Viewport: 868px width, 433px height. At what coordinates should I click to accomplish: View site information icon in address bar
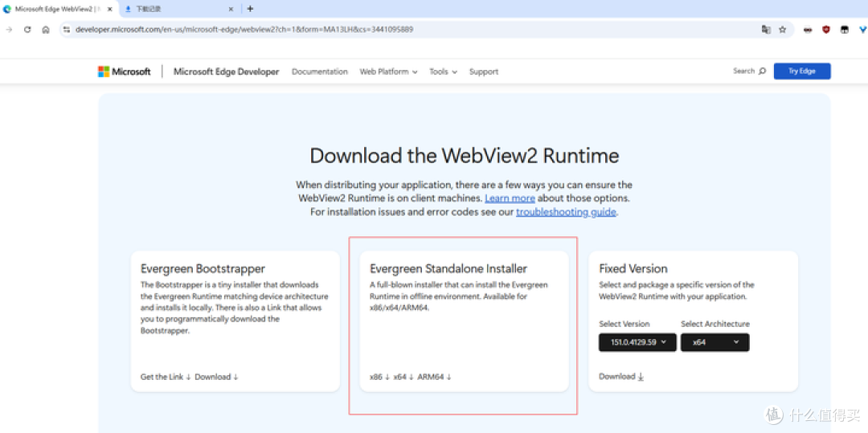pyautogui.click(x=67, y=30)
